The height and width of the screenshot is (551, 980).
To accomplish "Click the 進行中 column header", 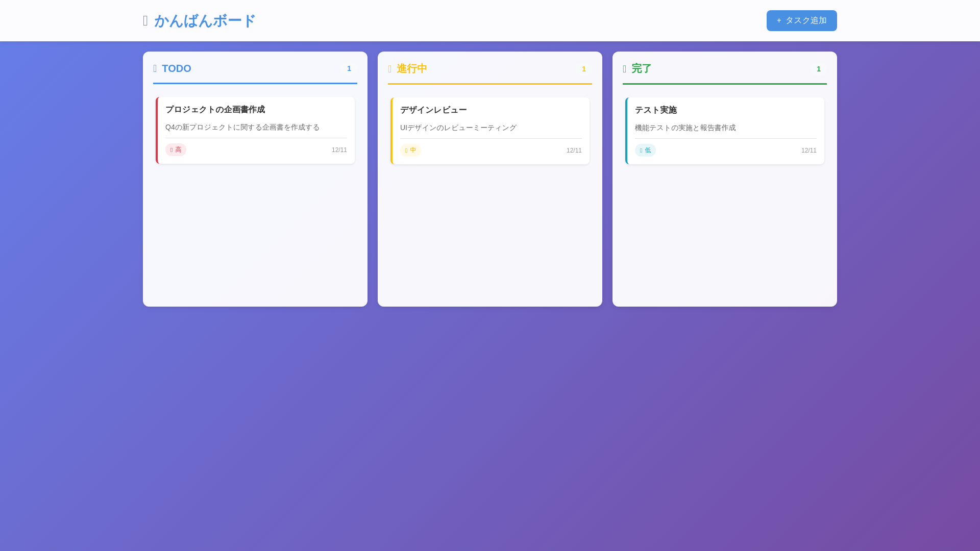I will coord(412,69).
